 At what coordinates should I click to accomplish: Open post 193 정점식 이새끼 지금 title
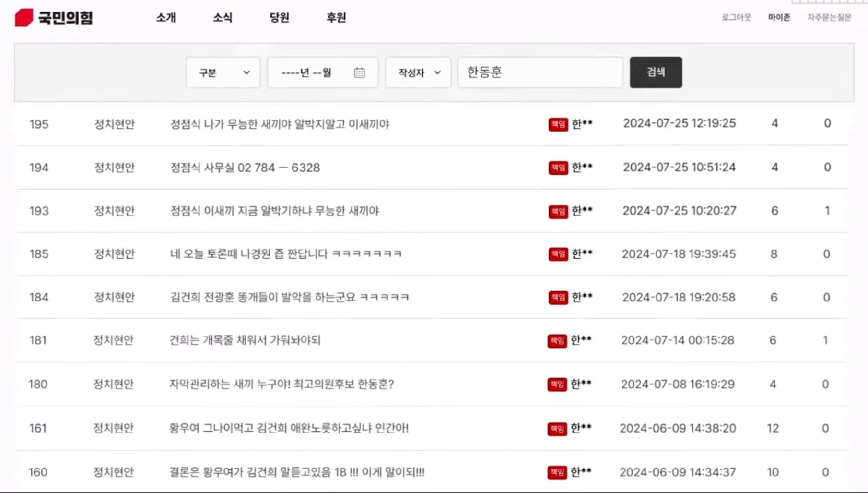pos(274,211)
